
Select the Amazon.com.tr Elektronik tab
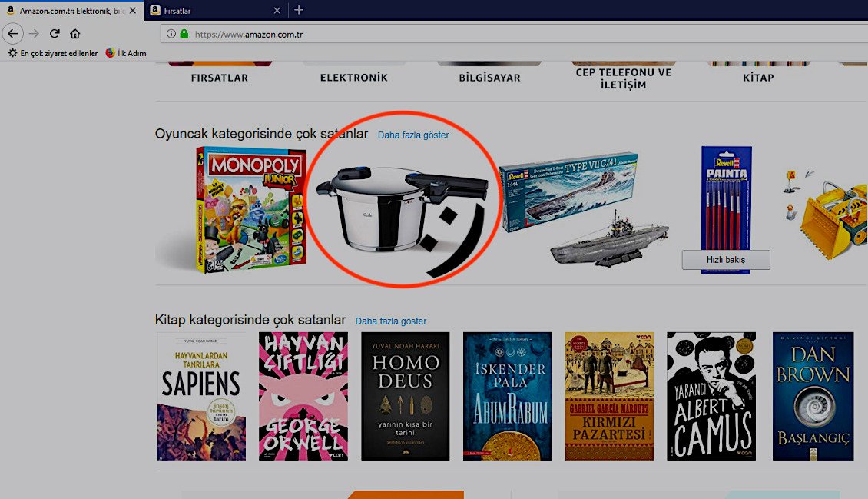pos(72,11)
